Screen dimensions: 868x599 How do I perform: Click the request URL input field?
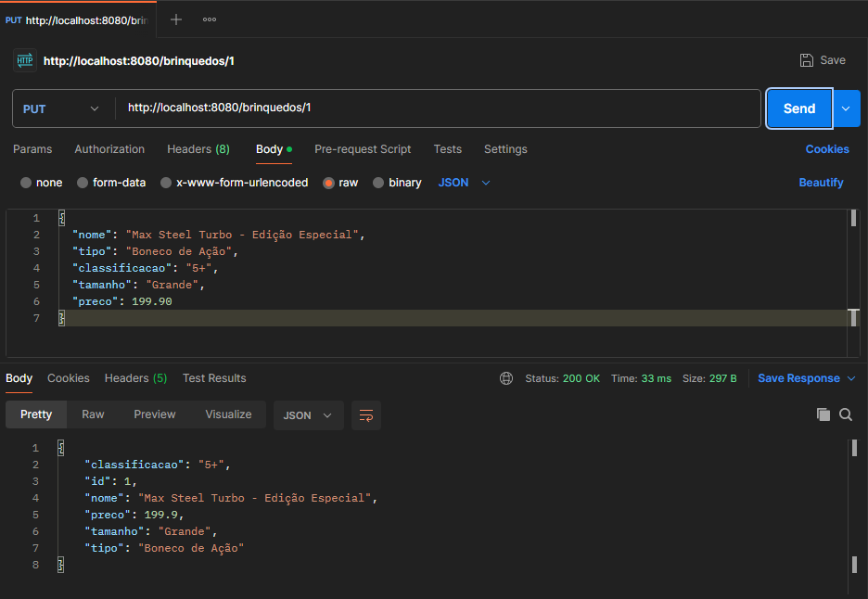pos(438,108)
